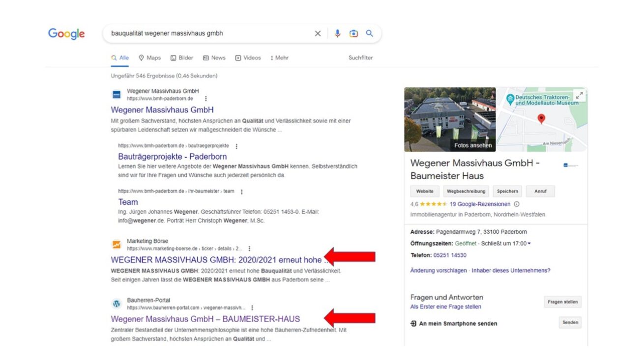The width and height of the screenshot is (644, 362).
Task: Click the Google logo
Action: pos(66,33)
